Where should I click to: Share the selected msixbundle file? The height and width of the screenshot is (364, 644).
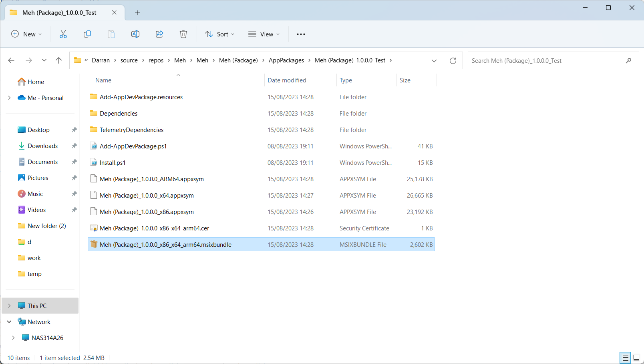(159, 34)
